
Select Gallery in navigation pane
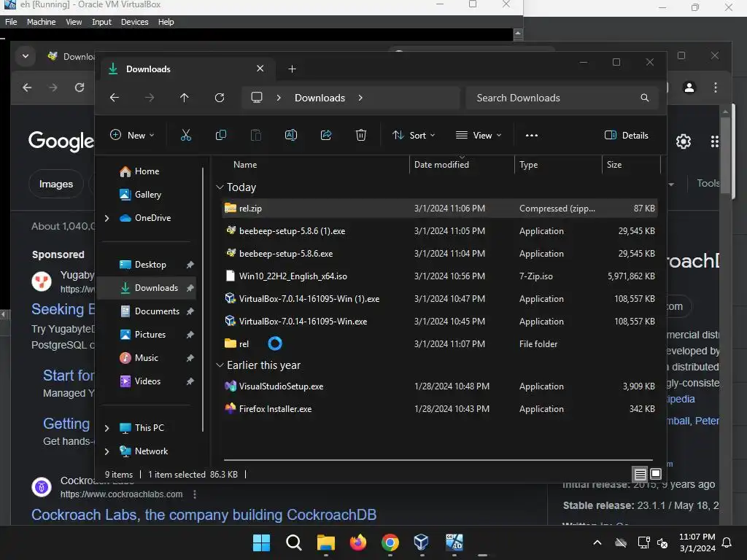tap(147, 195)
